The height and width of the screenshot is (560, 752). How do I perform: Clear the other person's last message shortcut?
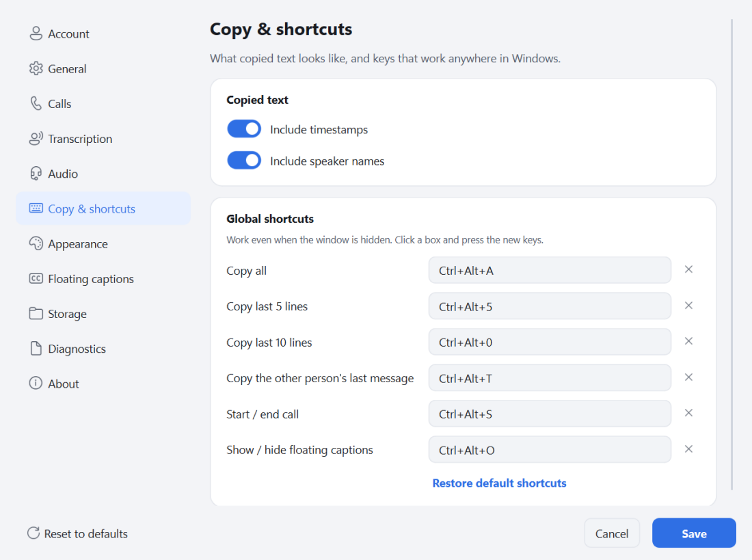click(x=688, y=377)
